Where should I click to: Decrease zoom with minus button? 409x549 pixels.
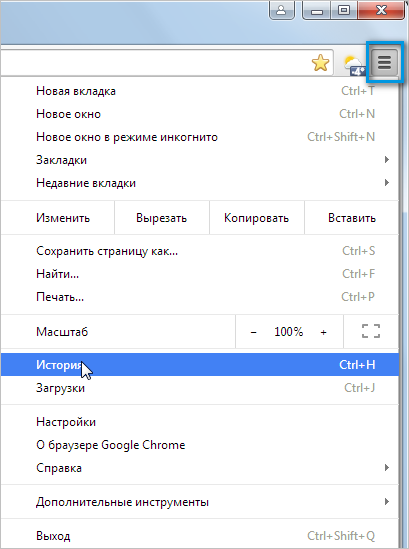click(254, 332)
